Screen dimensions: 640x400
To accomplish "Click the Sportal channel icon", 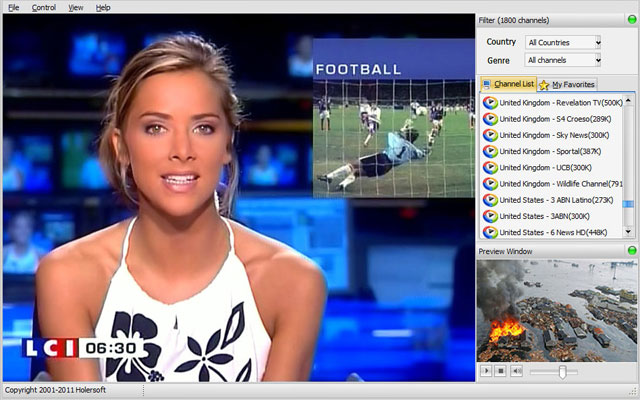I will (x=490, y=151).
